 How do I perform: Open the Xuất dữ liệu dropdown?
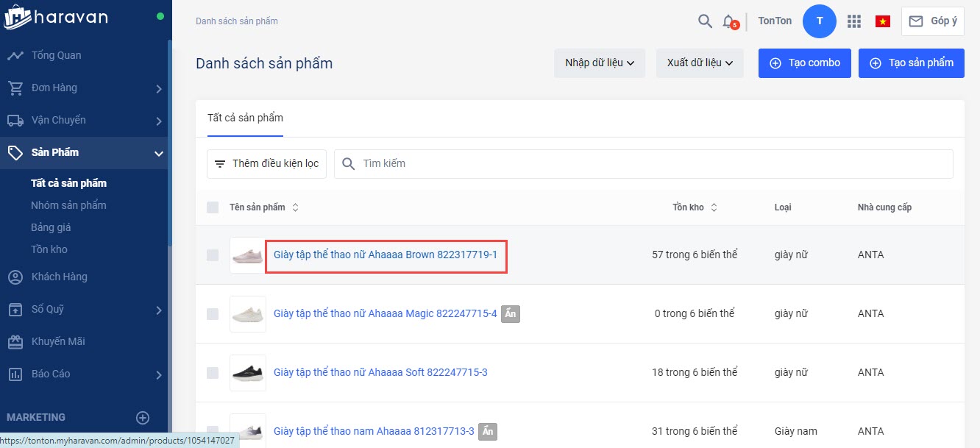tap(700, 63)
